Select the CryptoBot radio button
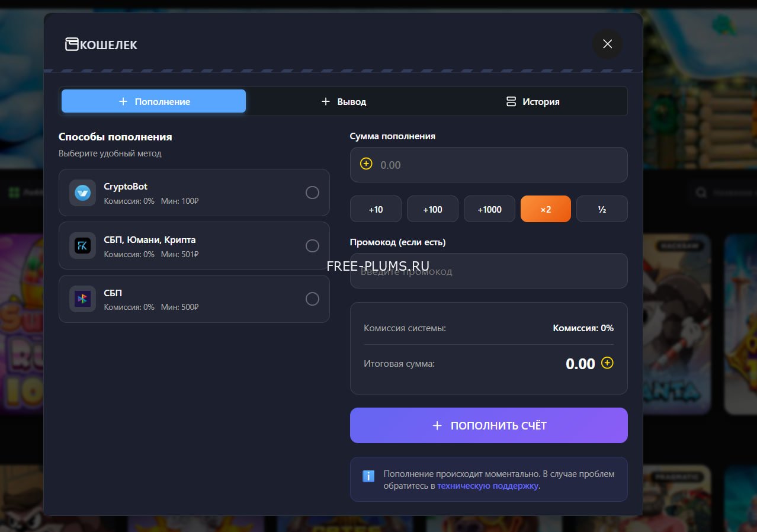The image size is (757, 532). 312,193
